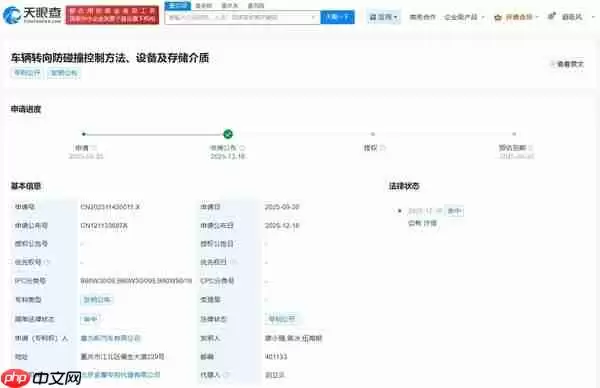600x388 pixels.
Task: Open the Baidu dropdown button in header
Action: point(383,17)
